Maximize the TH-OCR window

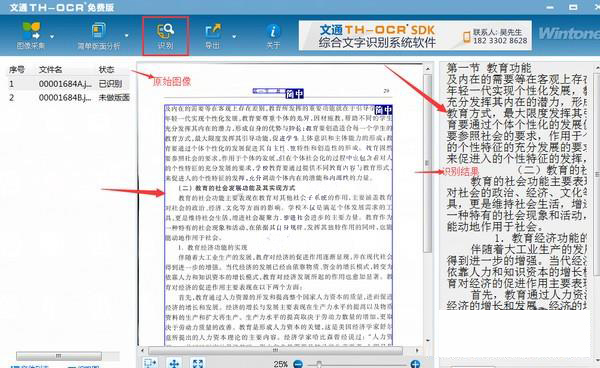(x=573, y=7)
